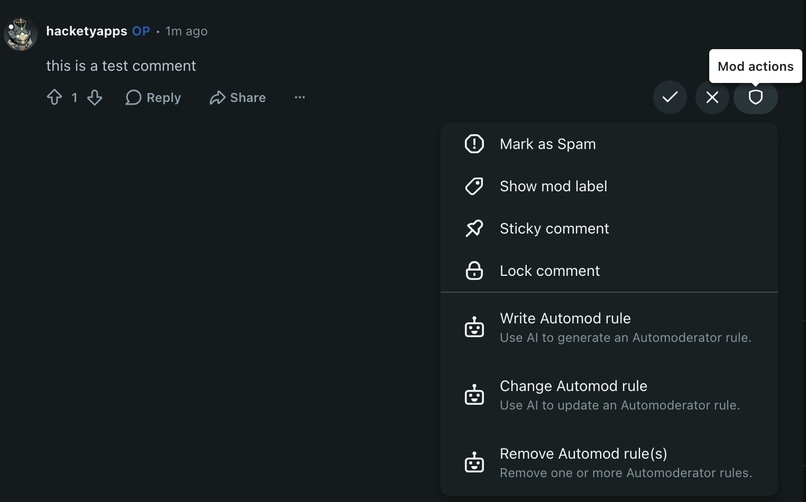Click the OP badge
The width and height of the screenshot is (806, 502).
[x=141, y=31]
